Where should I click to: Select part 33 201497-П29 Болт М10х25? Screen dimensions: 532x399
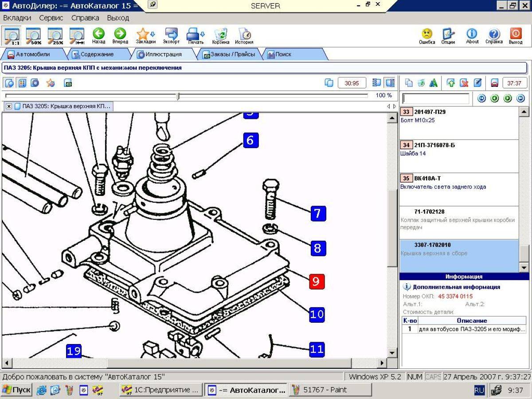click(459, 123)
